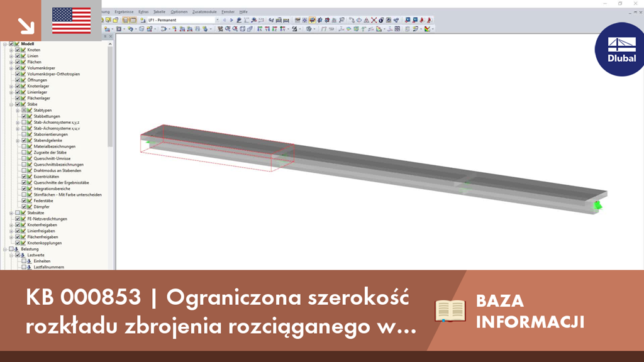Click the load case icon left of LF1 dropdown
Screen dimensions: 644x362
coord(143,20)
